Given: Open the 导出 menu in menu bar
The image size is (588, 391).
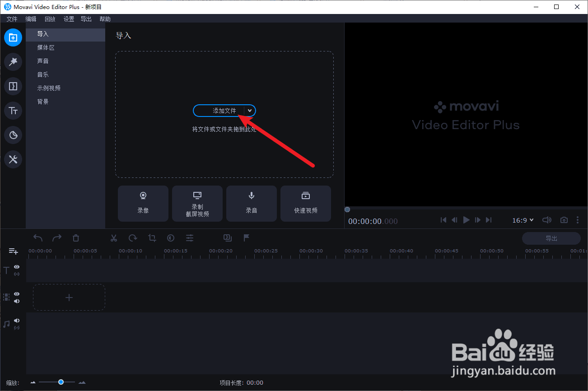Looking at the screenshot, I should point(86,19).
